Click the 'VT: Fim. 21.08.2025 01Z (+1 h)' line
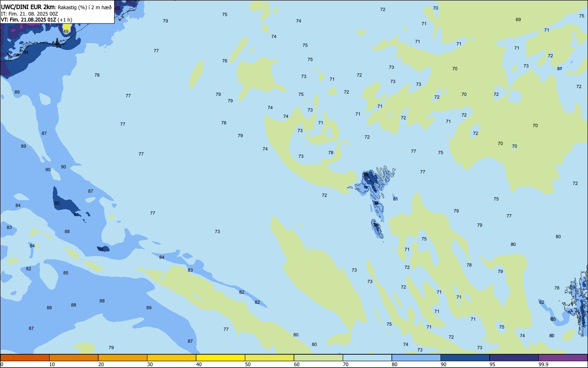This screenshot has height=368, width=588. 36,20
